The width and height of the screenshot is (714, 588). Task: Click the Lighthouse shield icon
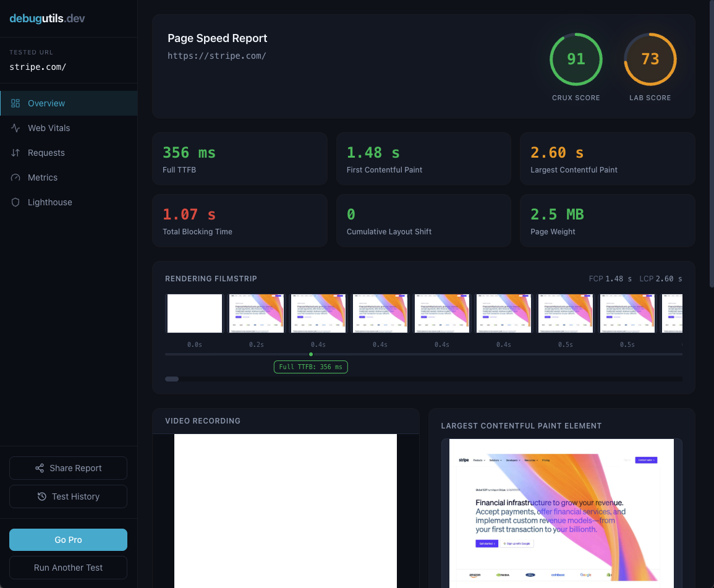tap(17, 202)
